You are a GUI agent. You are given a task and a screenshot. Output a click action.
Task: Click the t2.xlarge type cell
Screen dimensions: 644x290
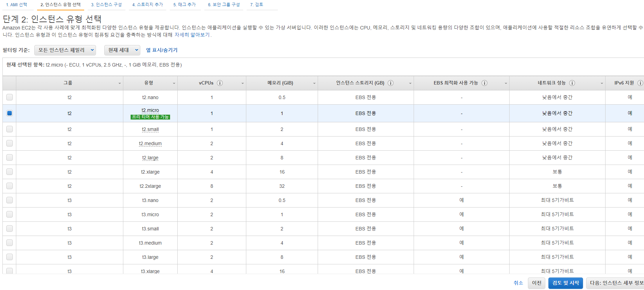150,172
